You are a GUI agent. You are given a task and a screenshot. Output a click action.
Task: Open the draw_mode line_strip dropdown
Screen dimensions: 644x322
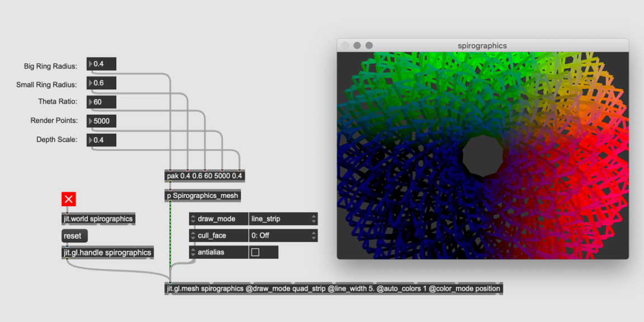tap(283, 219)
